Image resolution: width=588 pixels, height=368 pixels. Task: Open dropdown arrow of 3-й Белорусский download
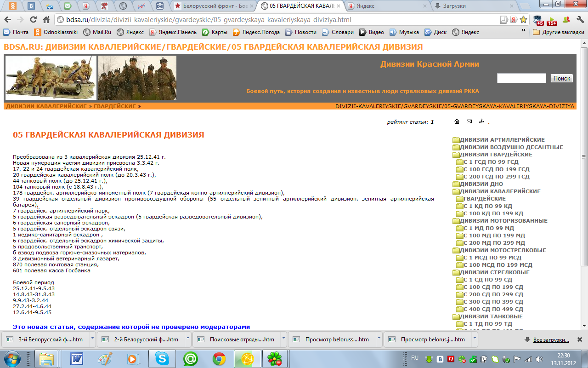[x=92, y=338]
